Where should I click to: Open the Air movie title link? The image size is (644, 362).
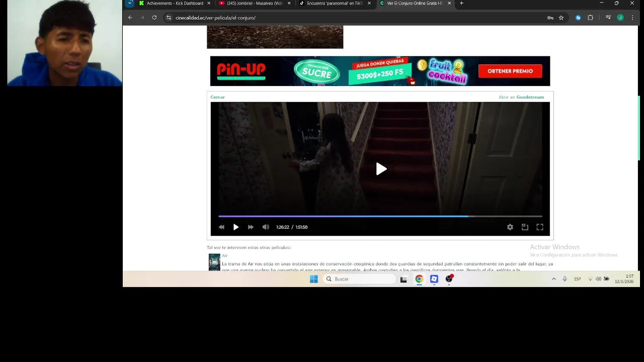(224, 255)
